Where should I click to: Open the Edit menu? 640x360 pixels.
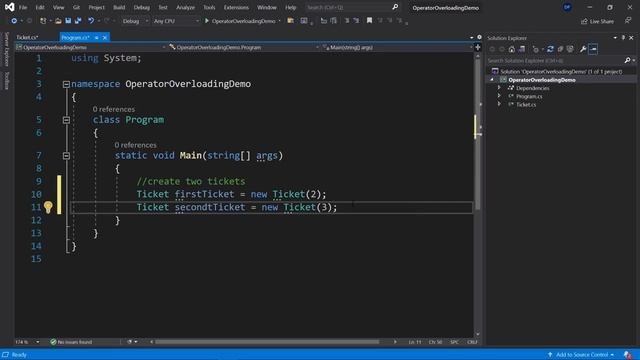point(40,7)
